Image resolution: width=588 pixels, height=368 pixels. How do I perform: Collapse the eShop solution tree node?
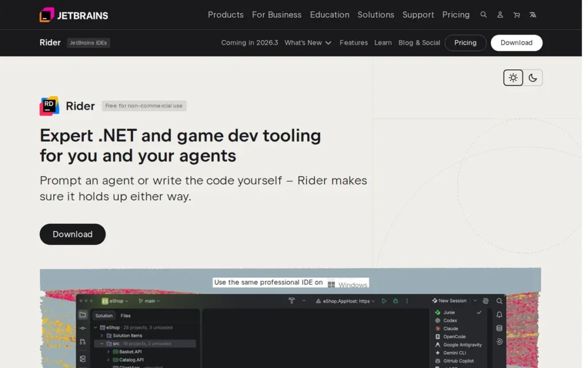[x=95, y=327]
